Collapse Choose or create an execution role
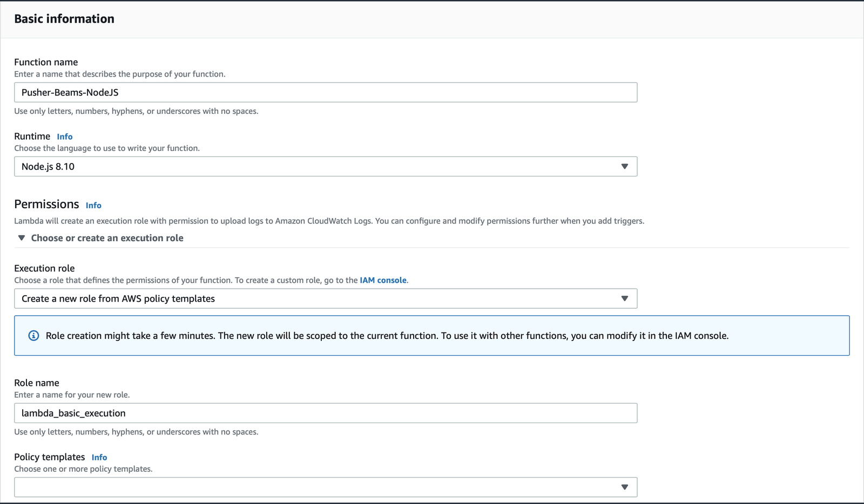864x504 pixels. coord(100,238)
